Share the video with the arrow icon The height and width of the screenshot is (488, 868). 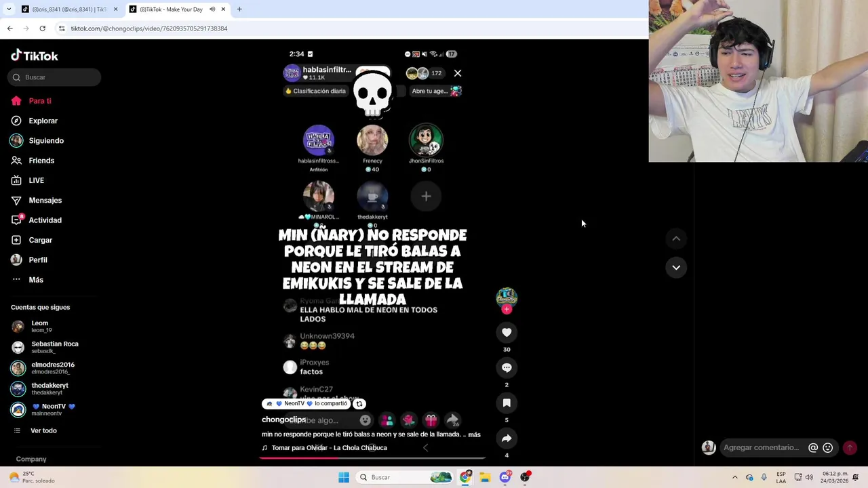pyautogui.click(x=507, y=438)
